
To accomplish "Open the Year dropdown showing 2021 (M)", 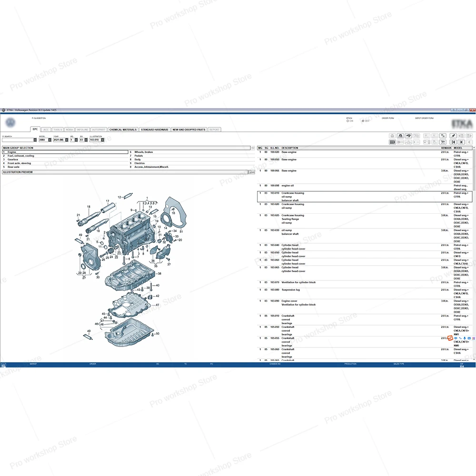I will pos(67,140).
